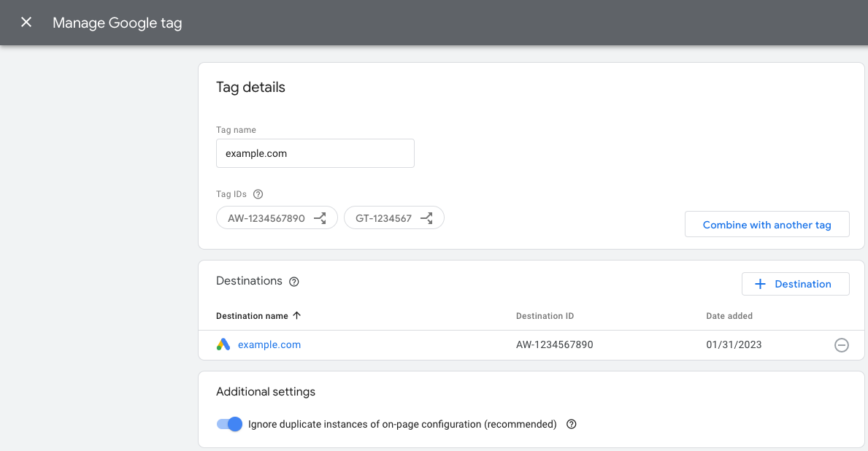Viewport: 868px width, 451px height.
Task: Click the share icon on AW-1234567890 tag
Action: pos(320,217)
